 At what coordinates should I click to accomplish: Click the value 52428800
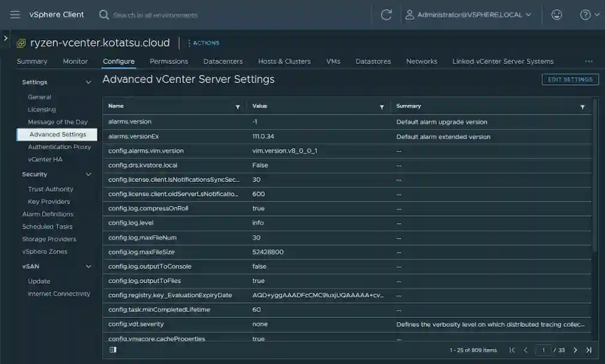click(268, 252)
